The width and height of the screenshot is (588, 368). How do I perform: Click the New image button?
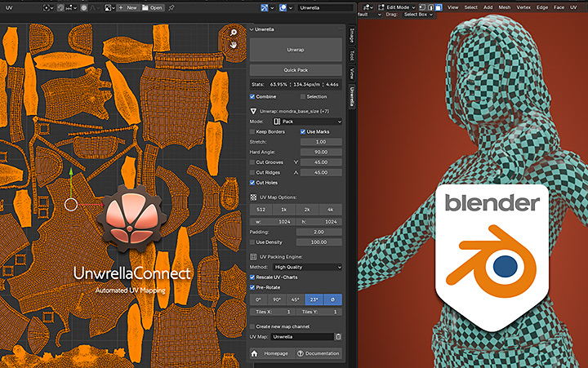click(127, 7)
